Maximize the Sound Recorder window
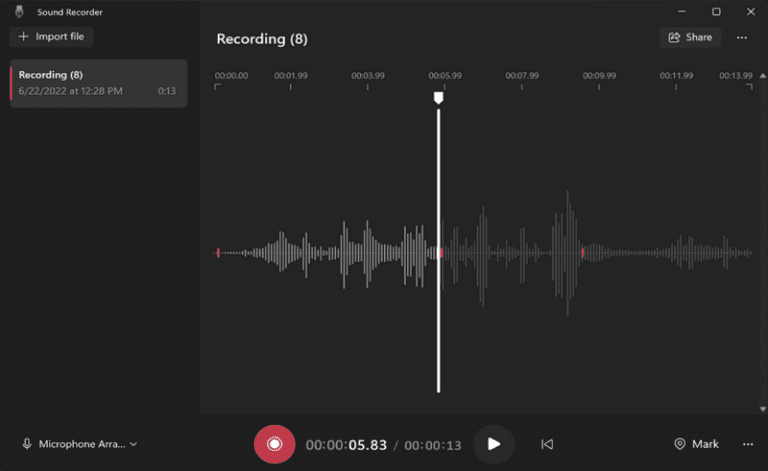 tap(716, 12)
